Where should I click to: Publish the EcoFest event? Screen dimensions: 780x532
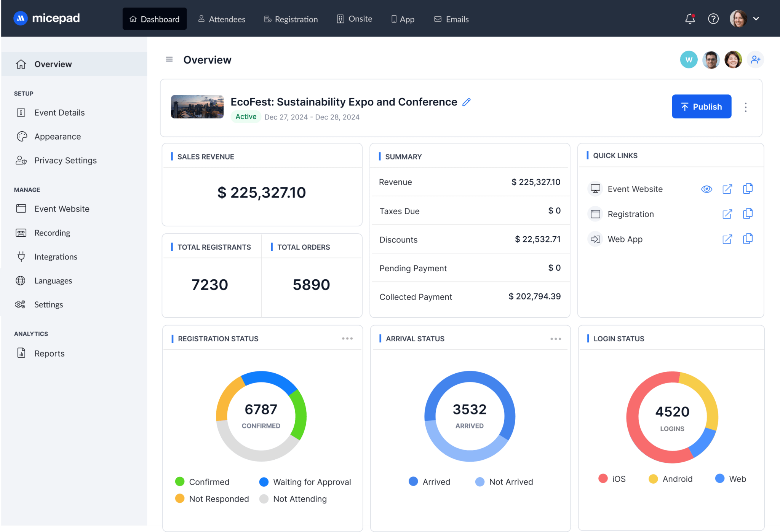(701, 107)
